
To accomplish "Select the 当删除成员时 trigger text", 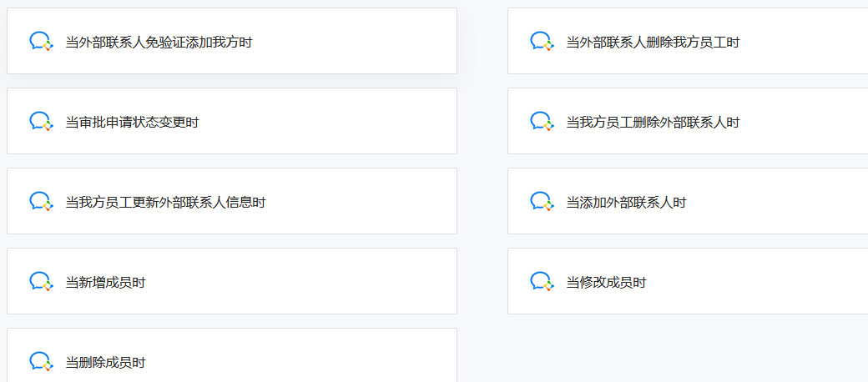I will 105,363.
